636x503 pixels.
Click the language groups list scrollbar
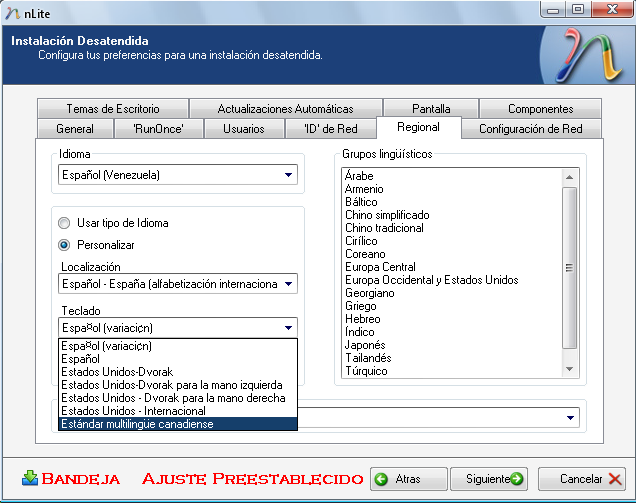[570, 268]
